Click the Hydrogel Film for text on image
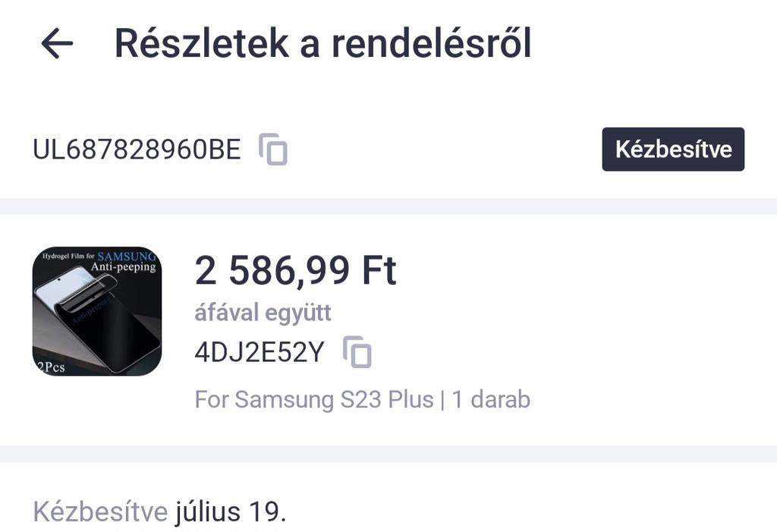777x532 pixels. pyautogui.click(x=67, y=257)
